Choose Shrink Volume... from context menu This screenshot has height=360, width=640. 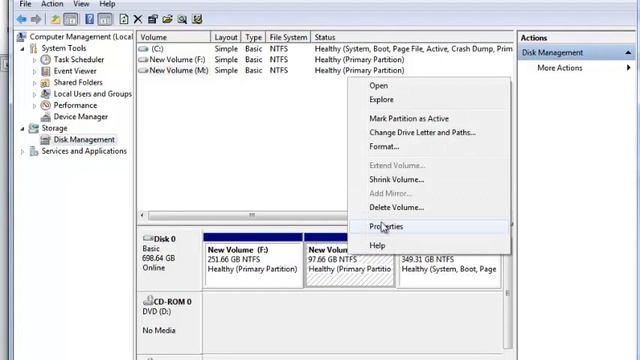click(429, 180)
